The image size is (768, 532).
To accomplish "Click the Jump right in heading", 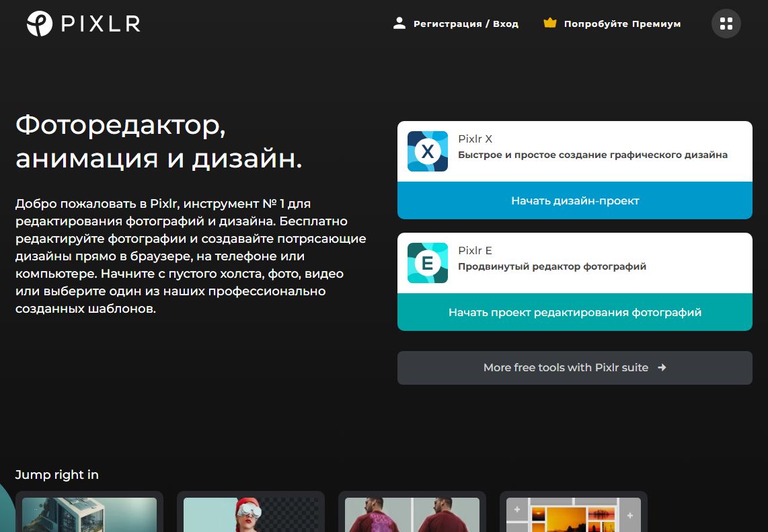I will [56, 475].
